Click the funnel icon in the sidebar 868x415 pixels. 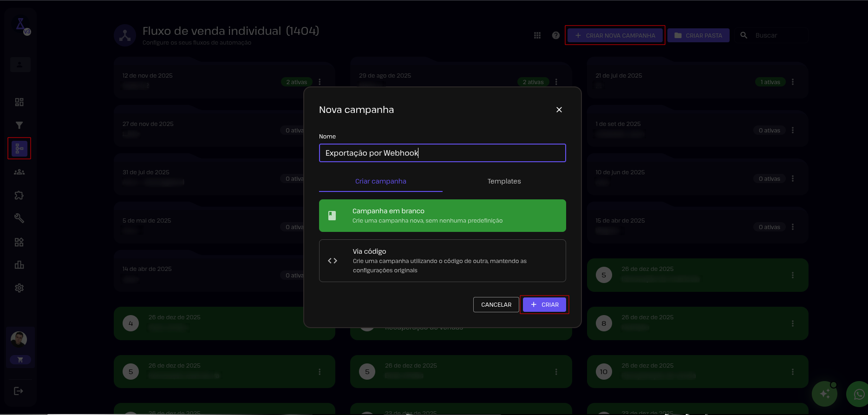click(x=19, y=125)
